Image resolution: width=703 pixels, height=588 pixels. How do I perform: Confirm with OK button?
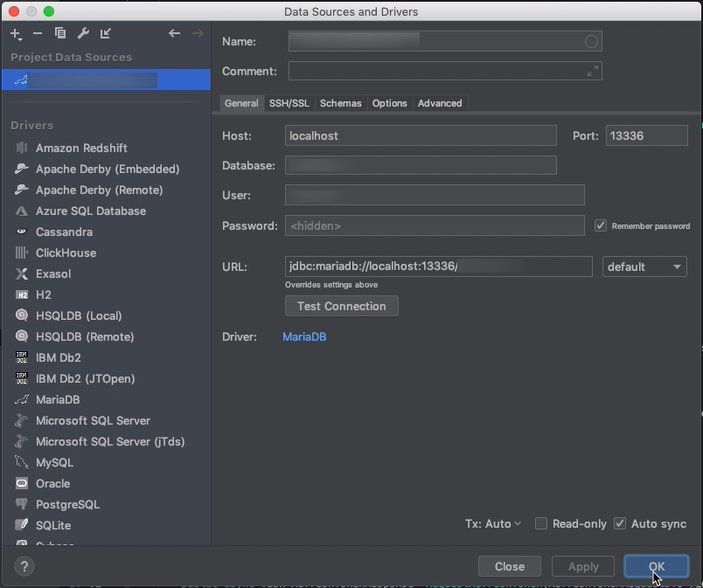[x=657, y=567]
